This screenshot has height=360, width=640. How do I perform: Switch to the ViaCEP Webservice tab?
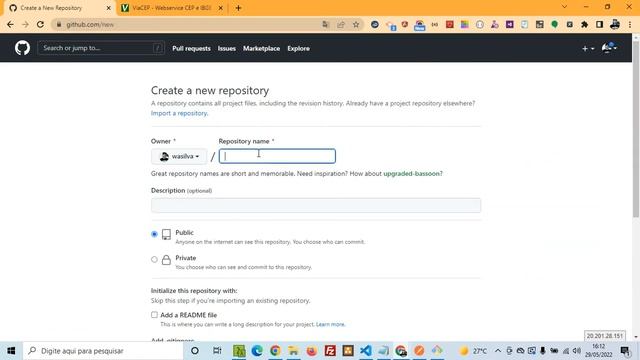click(171, 8)
